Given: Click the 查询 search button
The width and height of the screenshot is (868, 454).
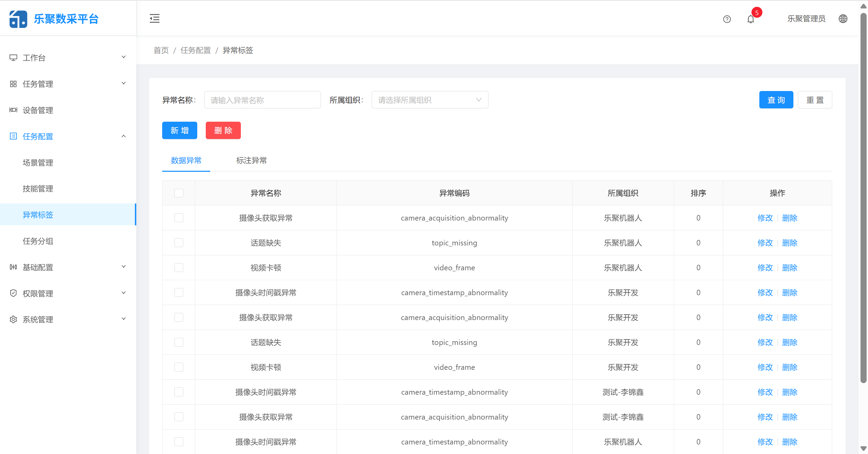Looking at the screenshot, I should pos(776,100).
